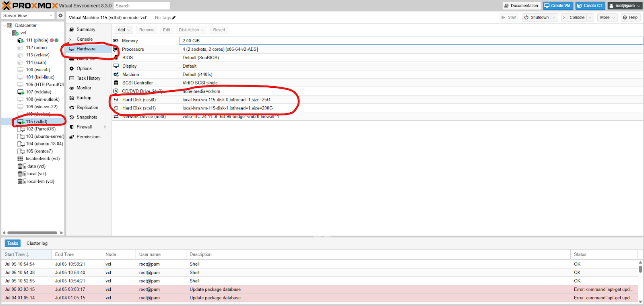This screenshot has height=306, width=644.
Task: Click the running VM icon for 111 (pihole)
Action: coord(21,40)
